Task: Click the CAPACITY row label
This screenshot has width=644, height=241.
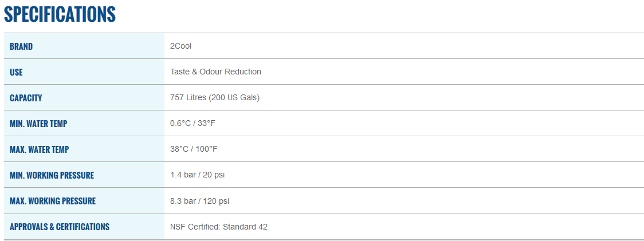Action: tap(26, 98)
